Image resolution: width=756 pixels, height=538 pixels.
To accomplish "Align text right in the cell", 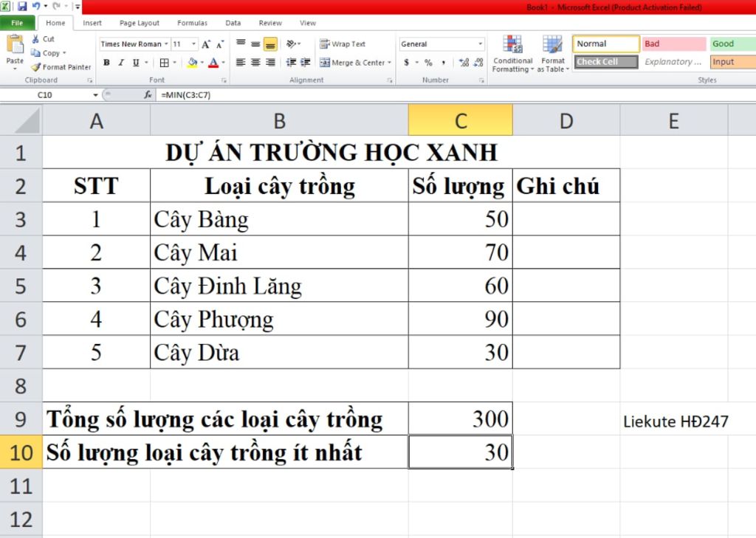I will coord(270,63).
